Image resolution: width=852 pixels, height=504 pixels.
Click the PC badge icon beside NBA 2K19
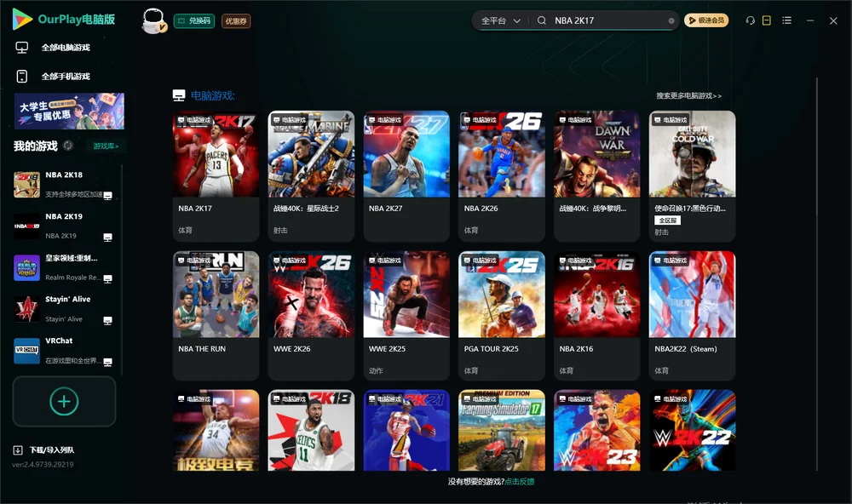click(x=108, y=238)
